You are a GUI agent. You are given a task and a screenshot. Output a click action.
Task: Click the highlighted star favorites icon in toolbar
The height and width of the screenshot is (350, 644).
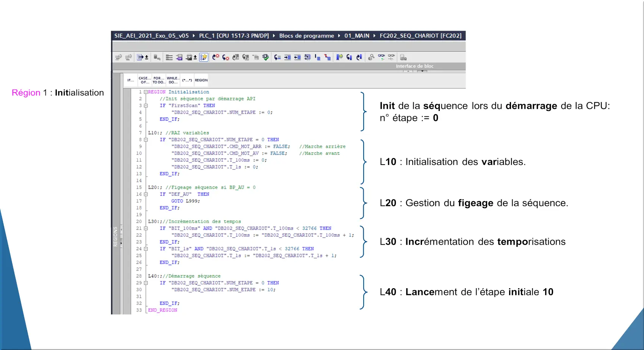204,57
